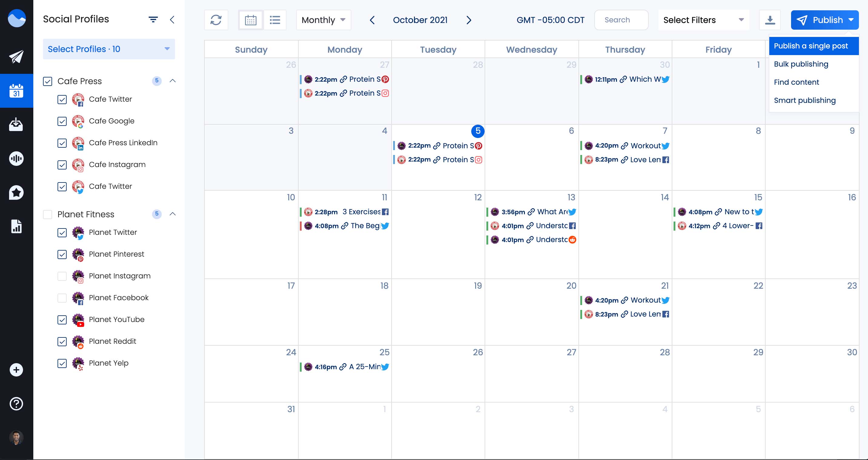The image size is (868, 460).
Task: Choose Bulk publishing from the Publish menu
Action: click(x=801, y=64)
